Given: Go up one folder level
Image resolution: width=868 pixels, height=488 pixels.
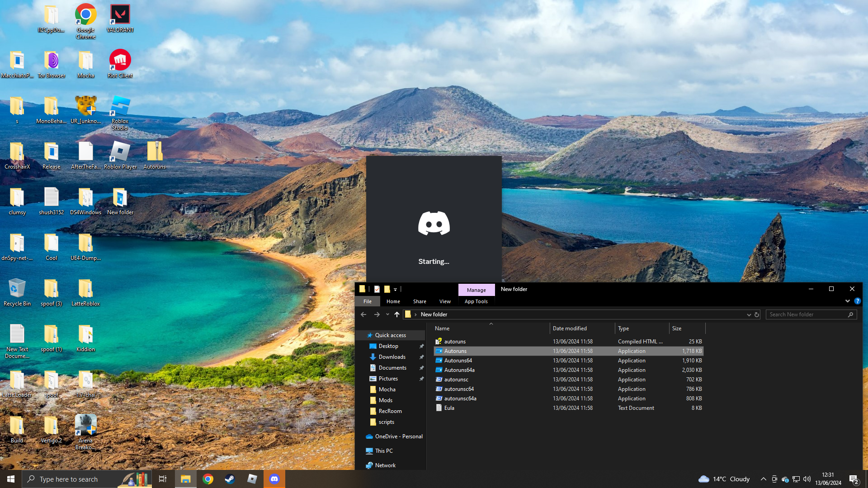Looking at the screenshot, I should pos(397,314).
